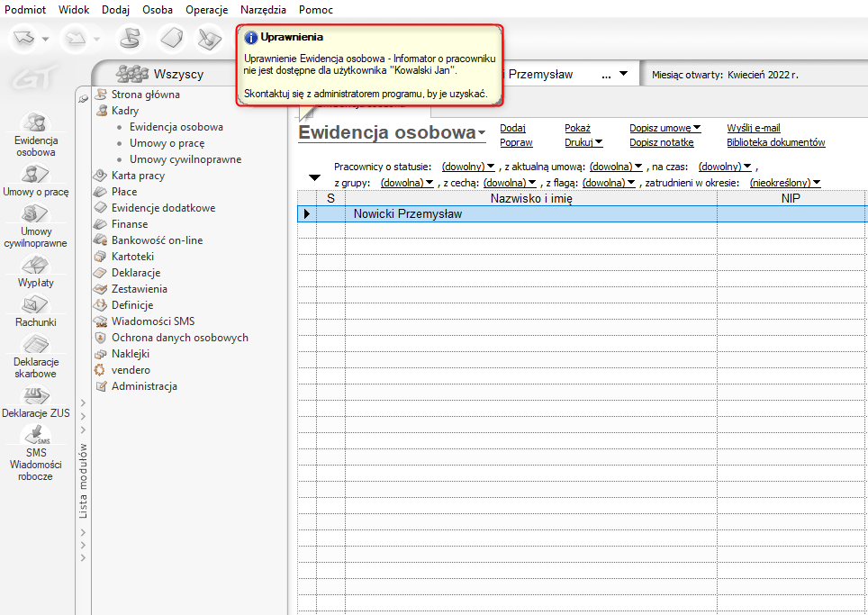Screen dimensions: 868x615
Task: Select Administracja in the module list
Action: [x=144, y=386]
